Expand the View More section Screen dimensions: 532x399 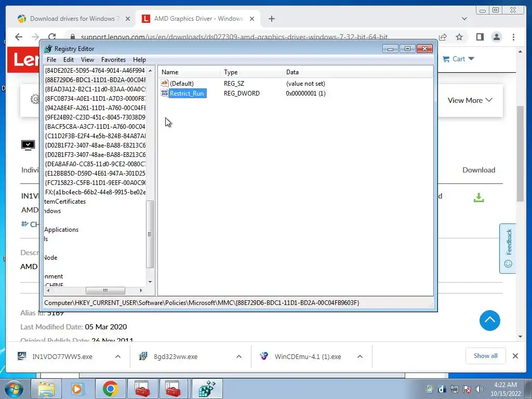(x=470, y=100)
